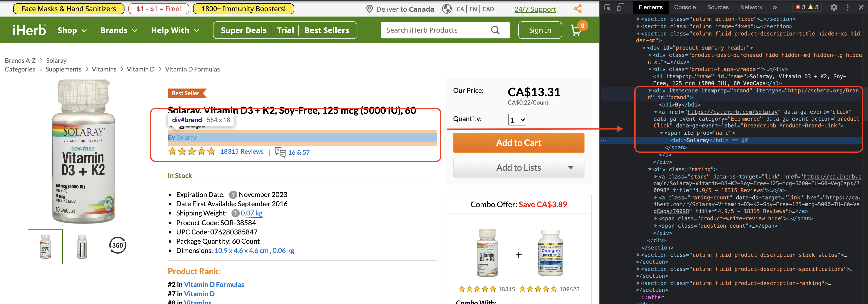Open the Quantity dropdown selector
This screenshot has width=868, height=304.
(517, 120)
